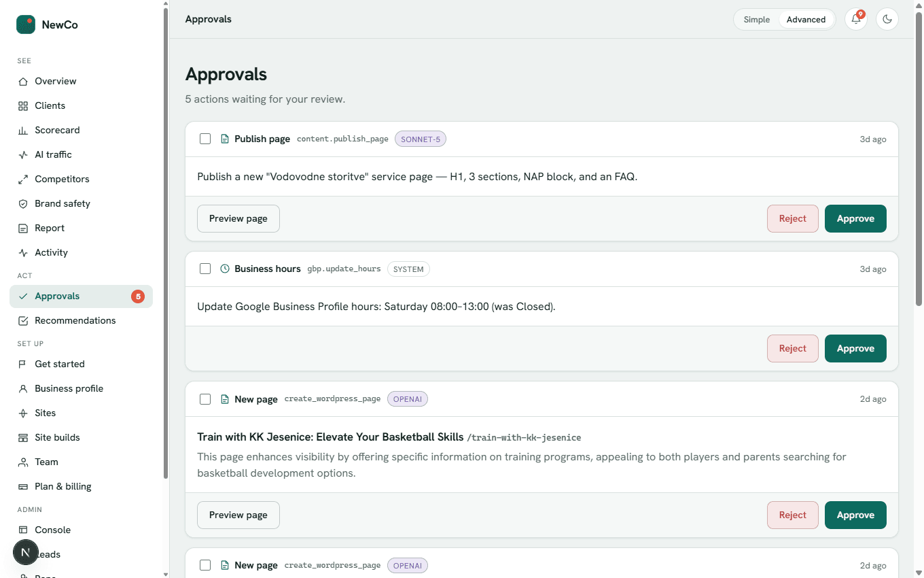This screenshot has height=578, width=924.
Task: Open the Approvals sidebar item
Action: tap(81, 296)
